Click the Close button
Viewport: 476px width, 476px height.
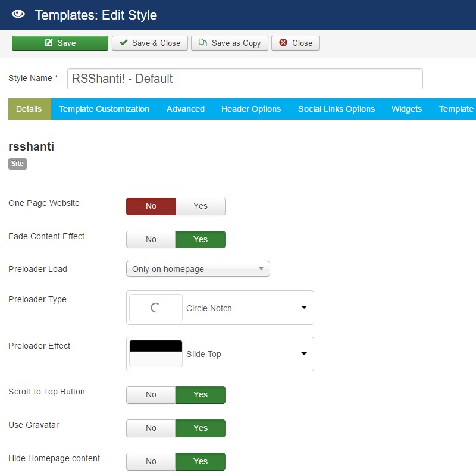click(x=295, y=43)
